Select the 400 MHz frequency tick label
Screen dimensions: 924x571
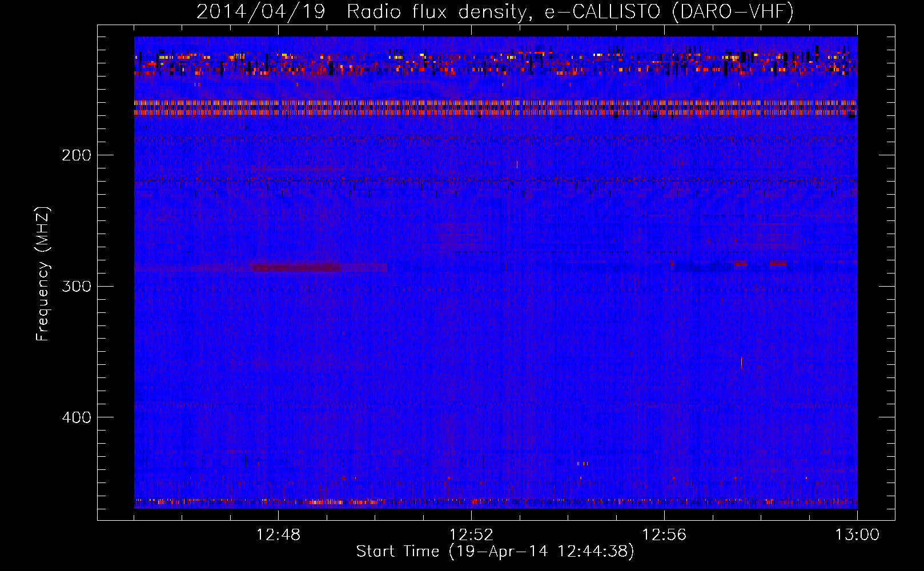pyautogui.click(x=76, y=417)
